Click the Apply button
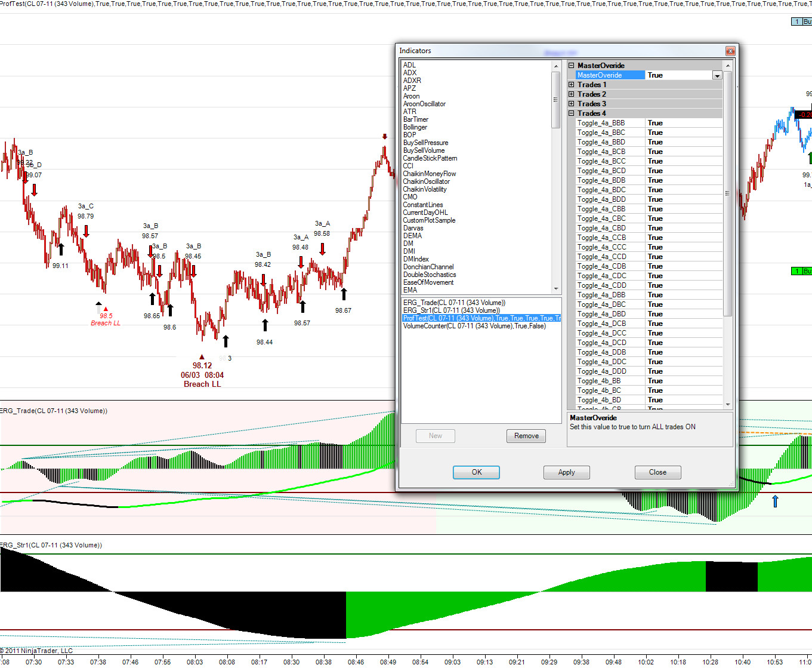The height and width of the screenshot is (668, 812). pos(567,472)
